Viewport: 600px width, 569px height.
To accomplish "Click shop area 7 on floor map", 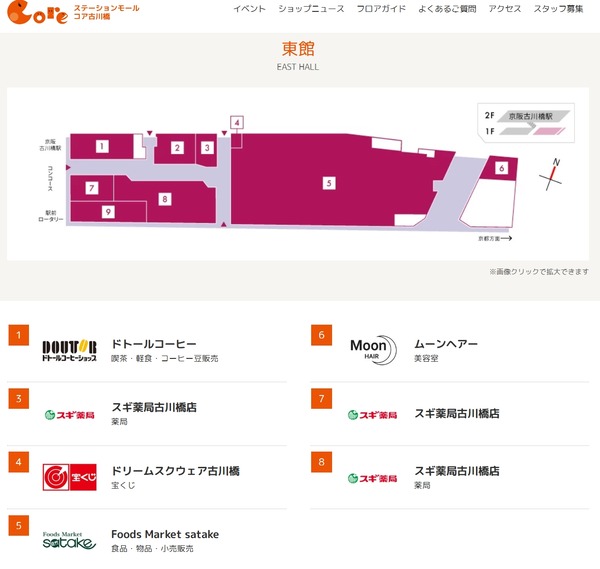I will 91,188.
